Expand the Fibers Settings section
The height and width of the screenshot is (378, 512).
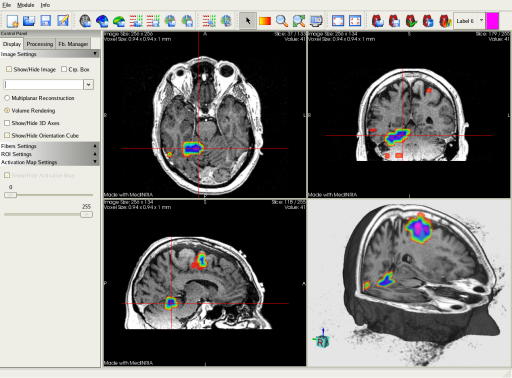pos(50,146)
